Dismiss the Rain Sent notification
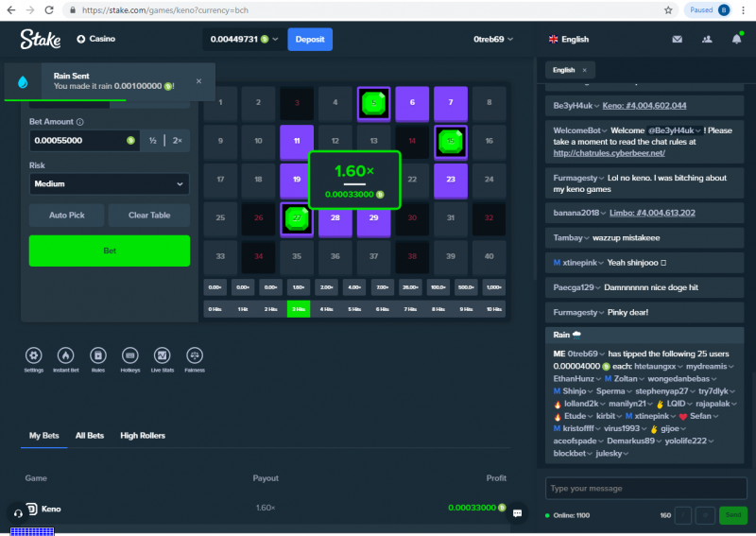The height and width of the screenshot is (536, 756). click(x=198, y=81)
